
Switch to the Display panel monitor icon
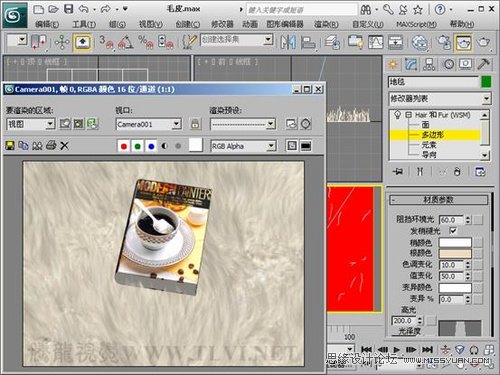pos(465,64)
